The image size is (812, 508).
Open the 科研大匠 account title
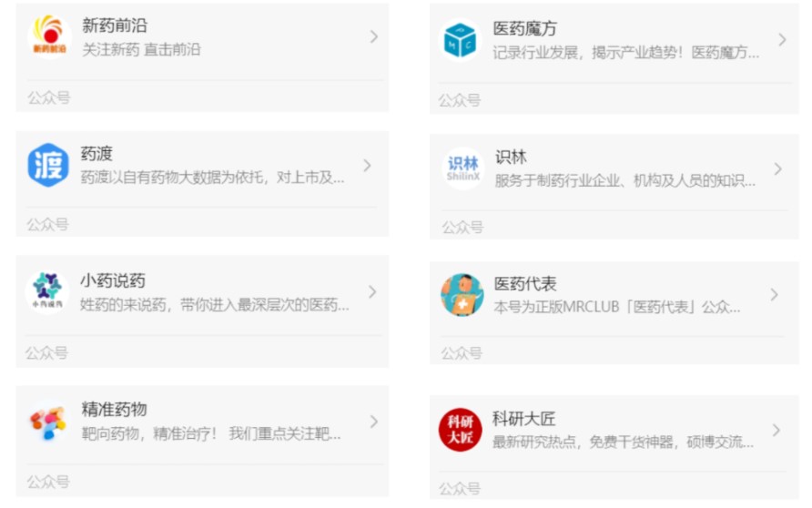523,419
